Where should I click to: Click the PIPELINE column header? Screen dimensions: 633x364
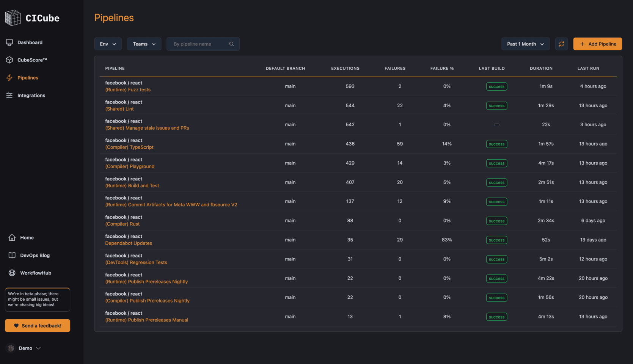115,69
